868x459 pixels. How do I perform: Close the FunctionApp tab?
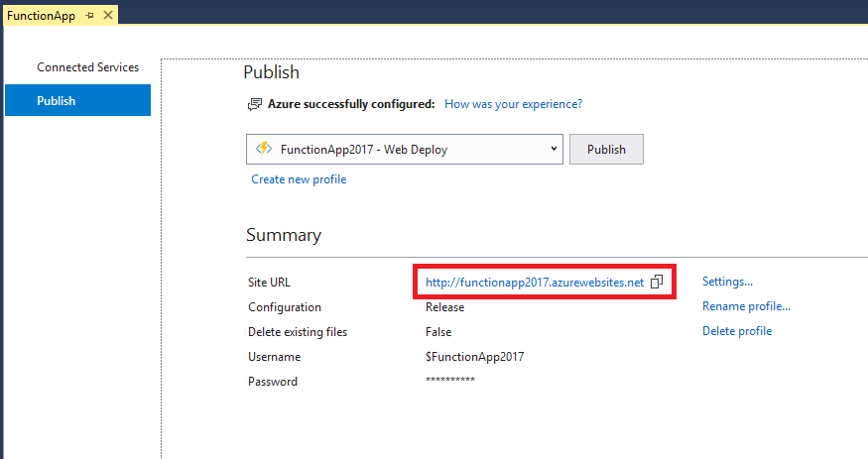pos(108,16)
